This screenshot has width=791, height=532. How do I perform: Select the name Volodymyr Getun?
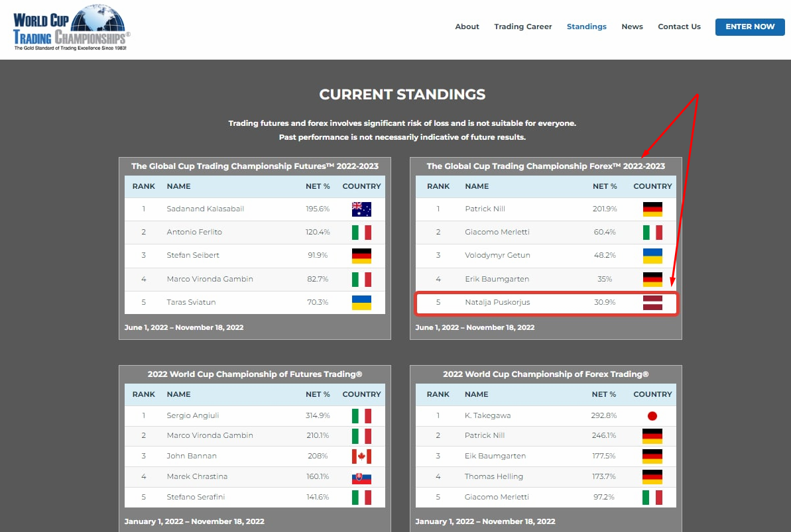coord(497,255)
